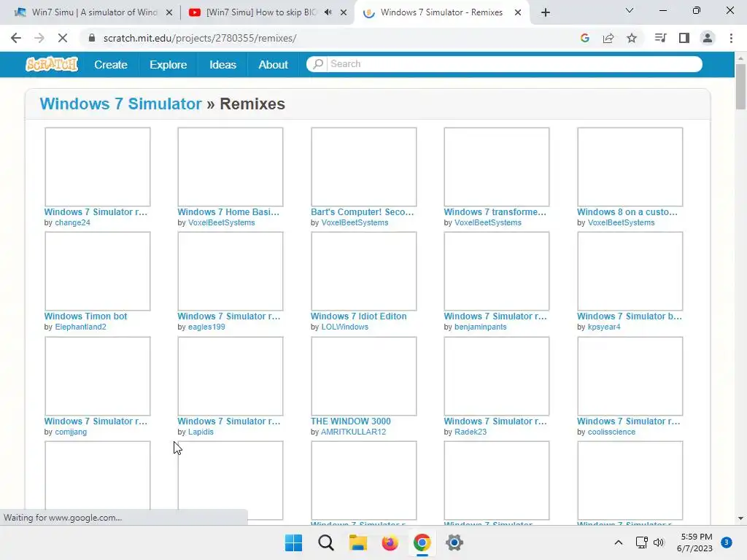Click the Google icon in address bar

tap(585, 38)
